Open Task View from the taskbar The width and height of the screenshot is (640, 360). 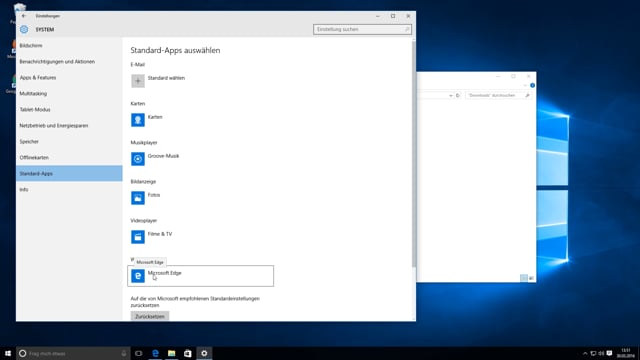(x=139, y=353)
